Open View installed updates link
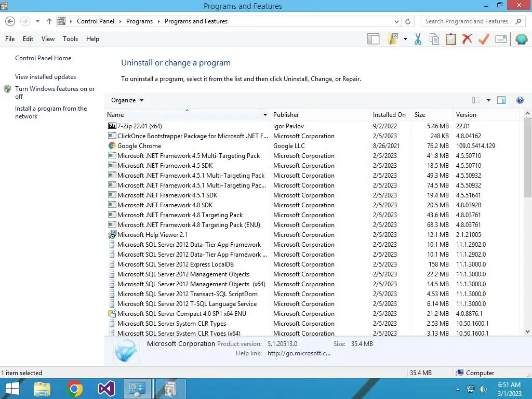This screenshot has width=532, height=399. click(x=46, y=77)
